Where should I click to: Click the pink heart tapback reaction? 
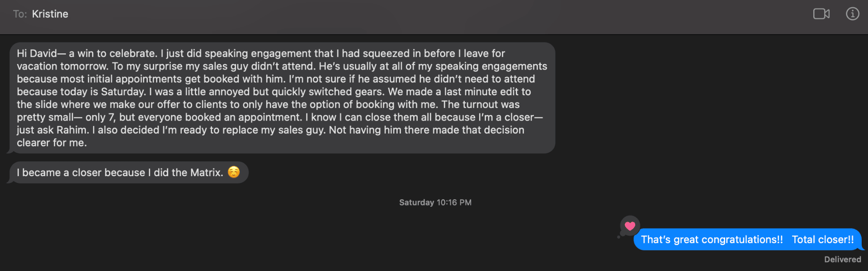pyautogui.click(x=630, y=226)
